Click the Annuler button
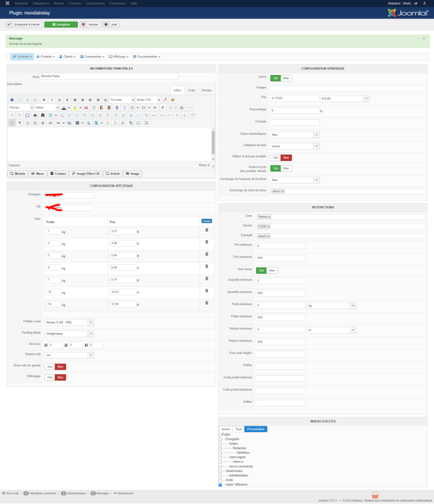Image resolution: width=434 pixels, height=504 pixels. 90,24
